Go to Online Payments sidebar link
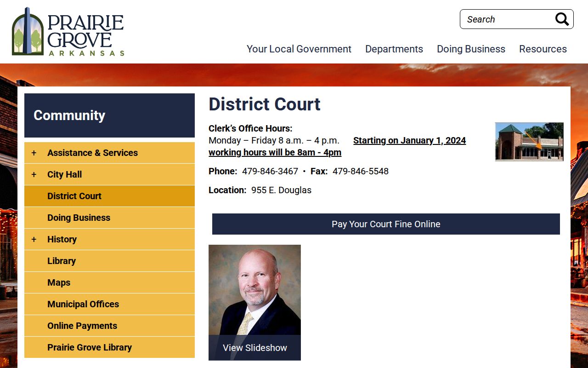The image size is (588, 368). (x=109, y=326)
